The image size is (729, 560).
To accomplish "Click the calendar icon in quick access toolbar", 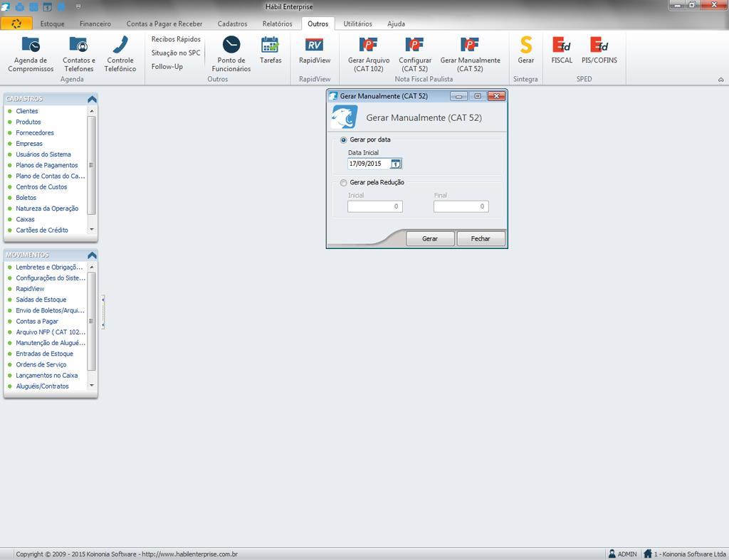I will pos(48,6).
